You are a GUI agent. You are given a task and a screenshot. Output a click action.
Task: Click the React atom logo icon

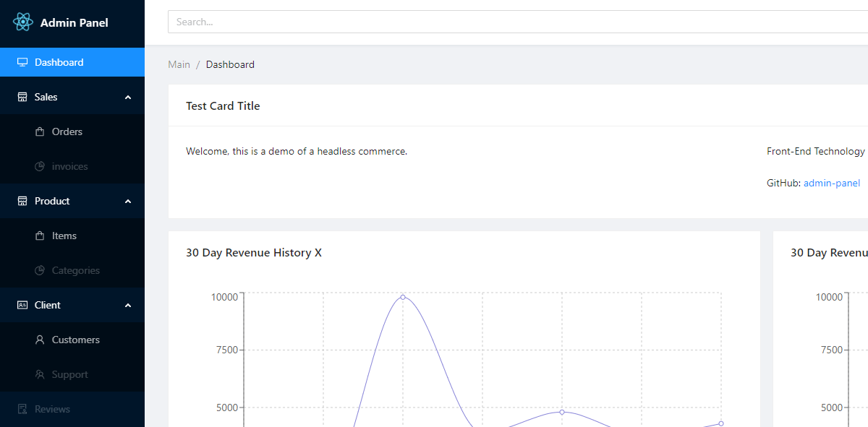tap(23, 22)
